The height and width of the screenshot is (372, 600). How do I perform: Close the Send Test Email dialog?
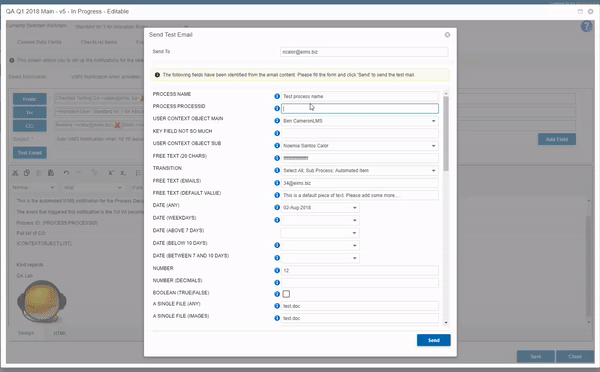coord(447,35)
